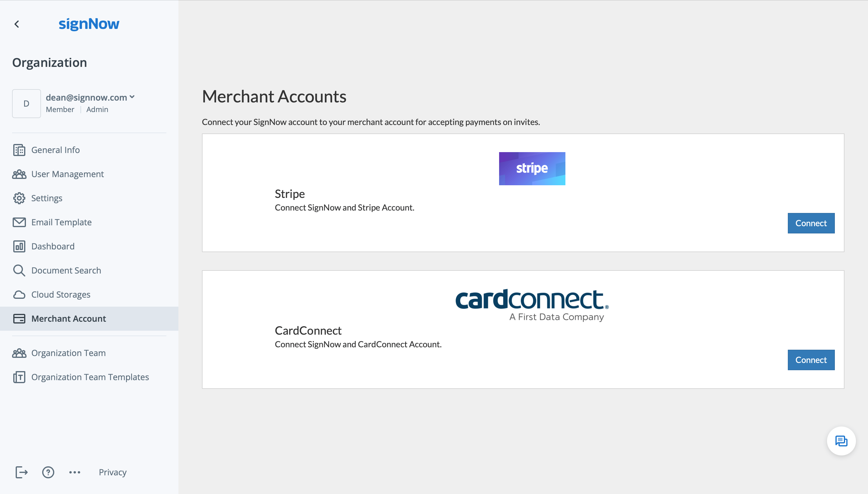Image resolution: width=868 pixels, height=494 pixels.
Task: Click the three-dot more options menu
Action: [x=74, y=472]
